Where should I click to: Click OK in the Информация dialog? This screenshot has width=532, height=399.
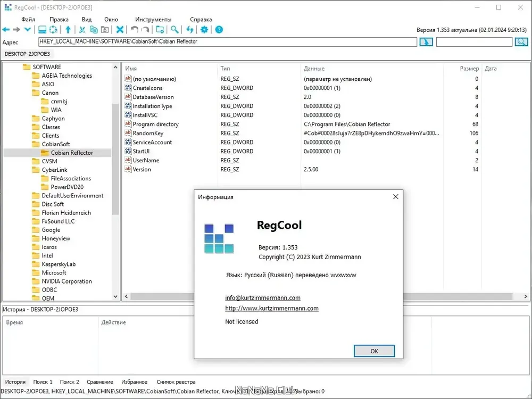pyautogui.click(x=374, y=351)
